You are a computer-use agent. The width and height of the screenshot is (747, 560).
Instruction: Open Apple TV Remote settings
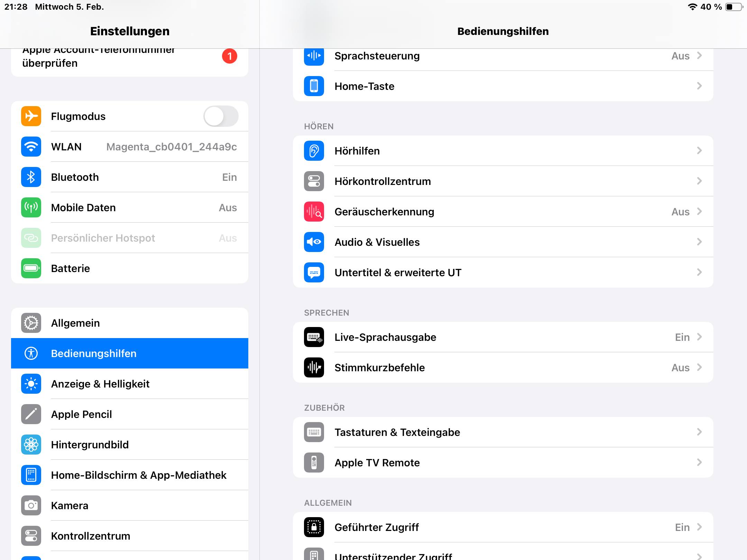coord(503,463)
